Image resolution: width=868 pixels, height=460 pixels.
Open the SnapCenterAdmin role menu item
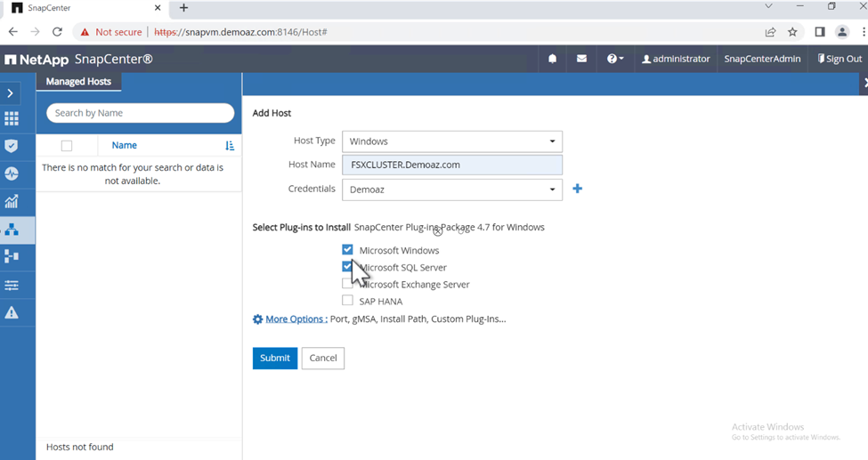[761, 59]
